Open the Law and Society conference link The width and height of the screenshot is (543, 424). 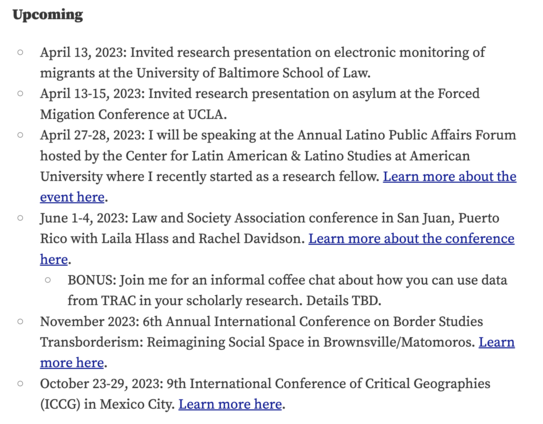click(x=411, y=239)
